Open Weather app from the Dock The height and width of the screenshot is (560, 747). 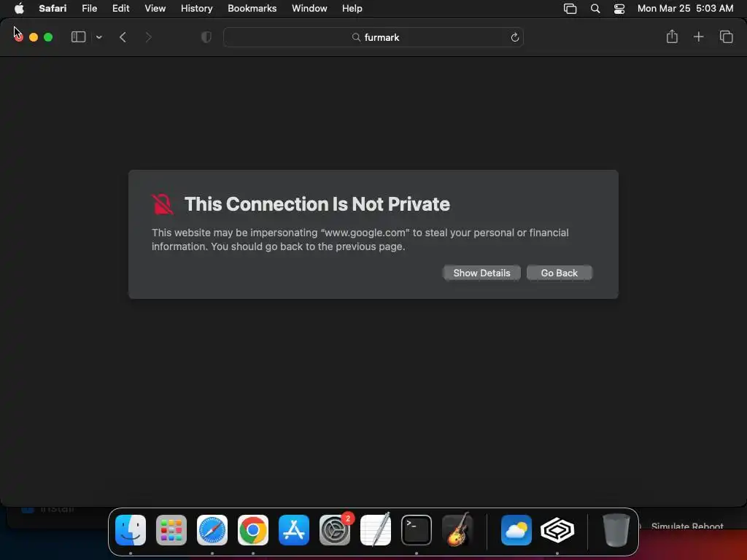[516, 529]
